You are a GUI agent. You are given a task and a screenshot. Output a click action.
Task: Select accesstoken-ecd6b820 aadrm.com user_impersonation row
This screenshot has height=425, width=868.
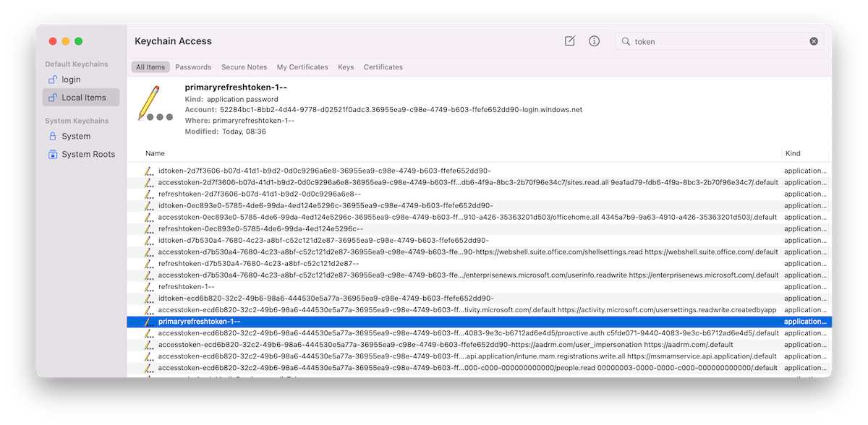coord(479,345)
